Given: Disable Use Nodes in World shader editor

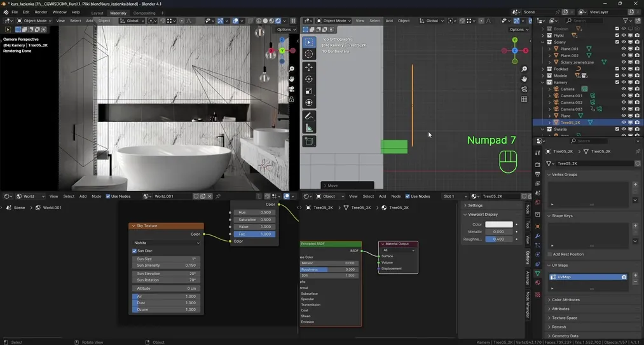Looking at the screenshot, I should (x=108, y=196).
